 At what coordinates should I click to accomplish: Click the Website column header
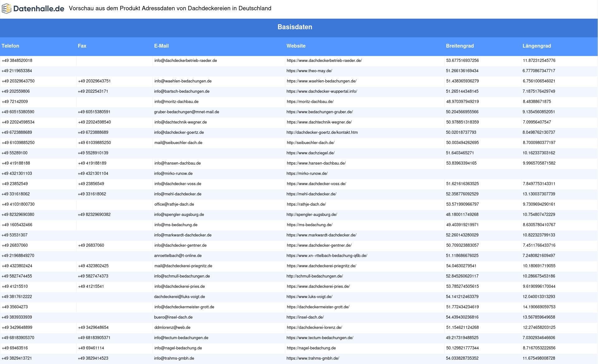[x=296, y=46]
